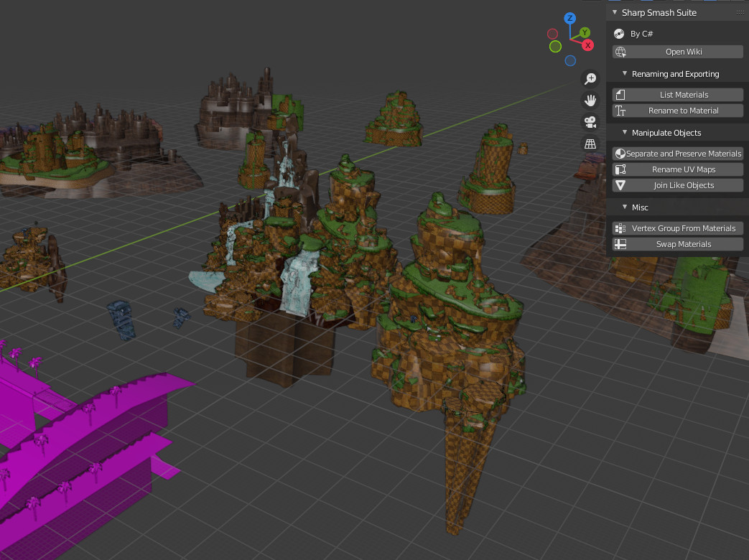Image resolution: width=749 pixels, height=560 pixels.
Task: Run Join Like Objects
Action: point(677,185)
